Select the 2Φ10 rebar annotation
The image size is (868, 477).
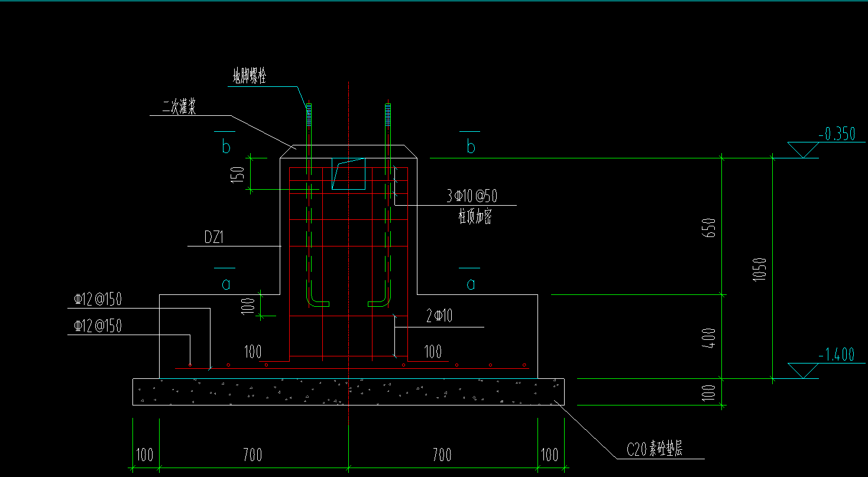pos(439,317)
